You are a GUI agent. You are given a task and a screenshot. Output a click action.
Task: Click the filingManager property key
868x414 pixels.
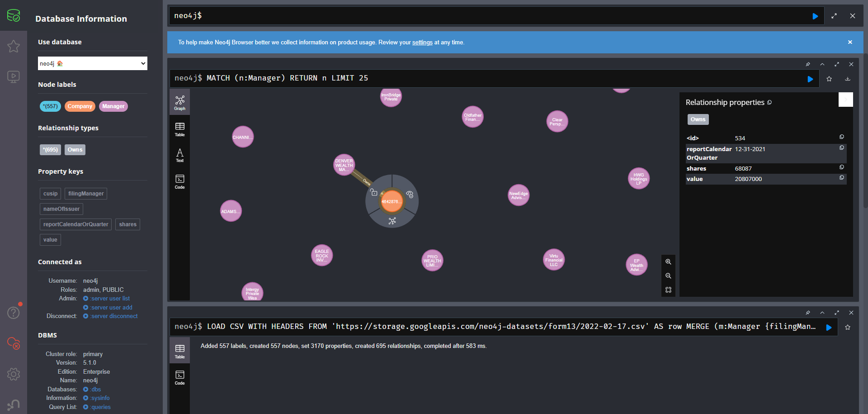click(86, 194)
